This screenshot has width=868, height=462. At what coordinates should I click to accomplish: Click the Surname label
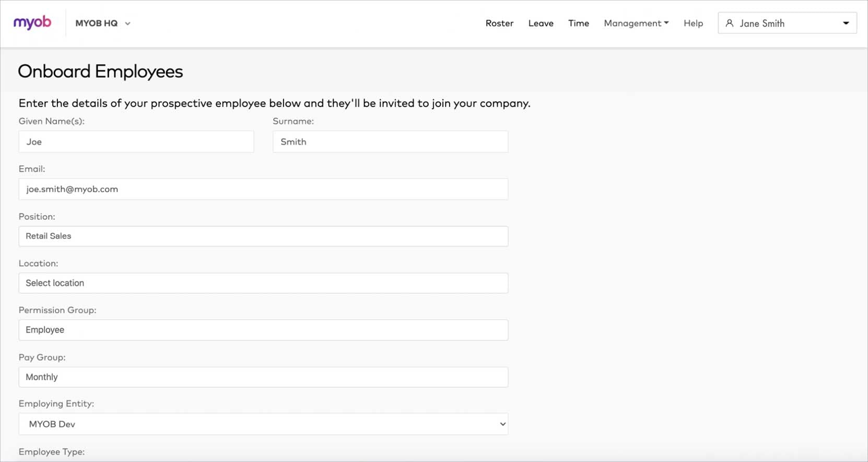pos(294,121)
